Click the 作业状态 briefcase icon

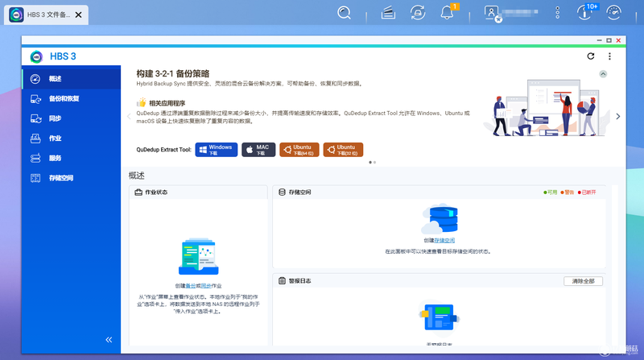(x=138, y=192)
